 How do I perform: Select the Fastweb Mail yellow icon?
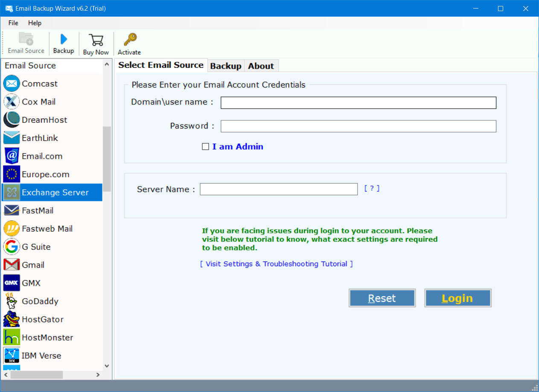(x=12, y=229)
